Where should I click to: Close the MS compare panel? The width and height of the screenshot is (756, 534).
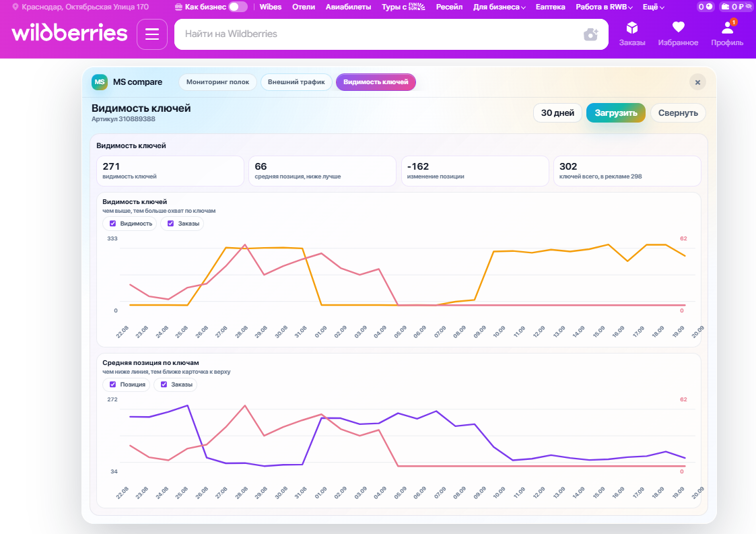coord(697,82)
